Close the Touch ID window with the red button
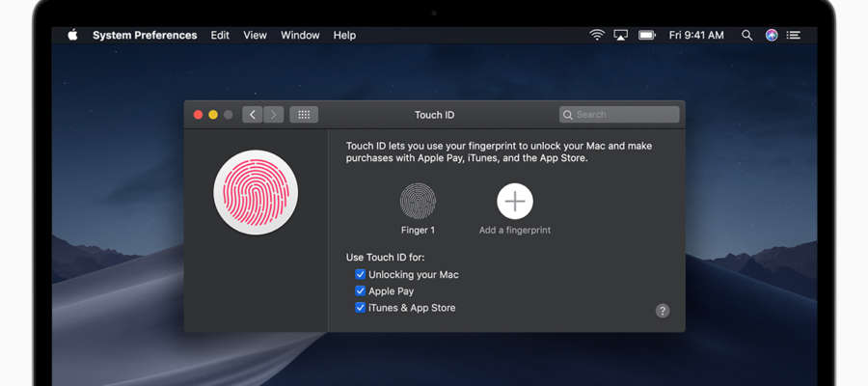Viewport: 868px width, 386px height. pos(198,115)
